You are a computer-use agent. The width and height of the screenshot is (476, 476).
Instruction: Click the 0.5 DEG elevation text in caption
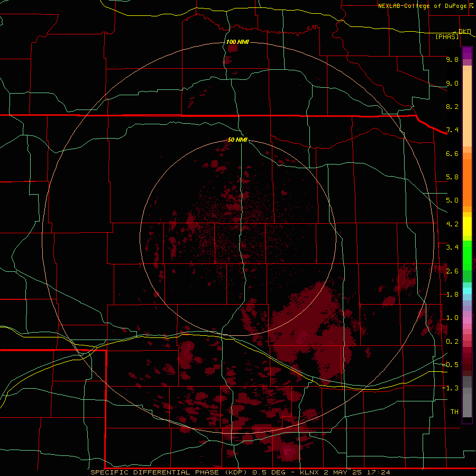(270, 472)
